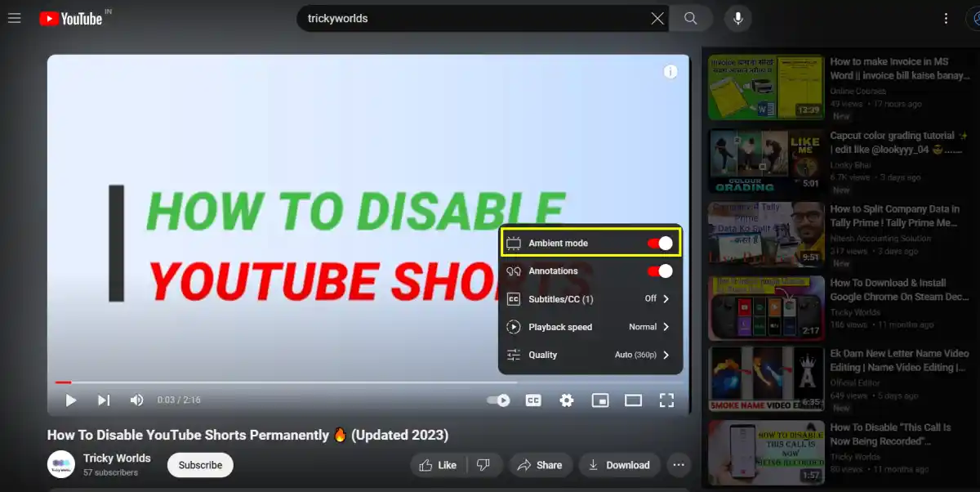Open Playback speed settings
Viewport: 980px width, 492px height.
(590, 327)
